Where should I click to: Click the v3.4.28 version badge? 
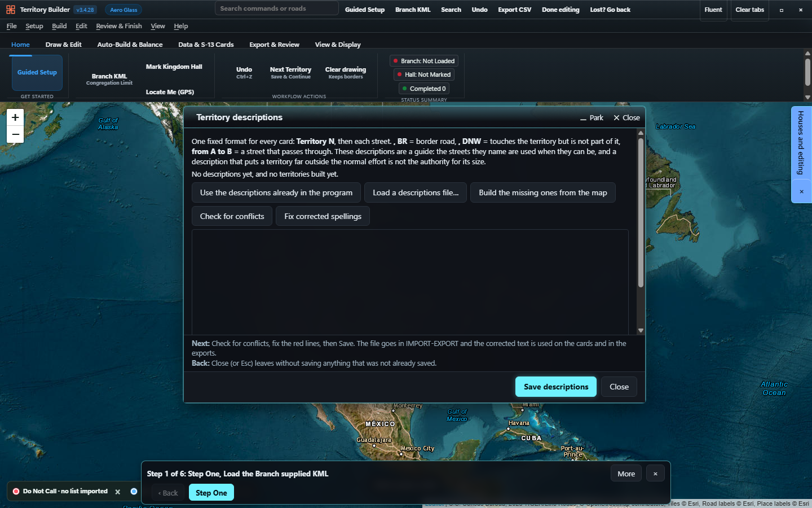click(86, 10)
